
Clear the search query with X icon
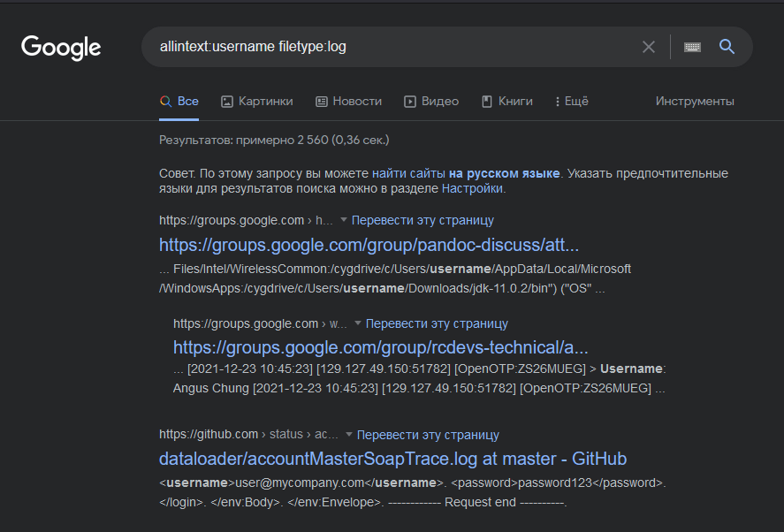pos(649,47)
